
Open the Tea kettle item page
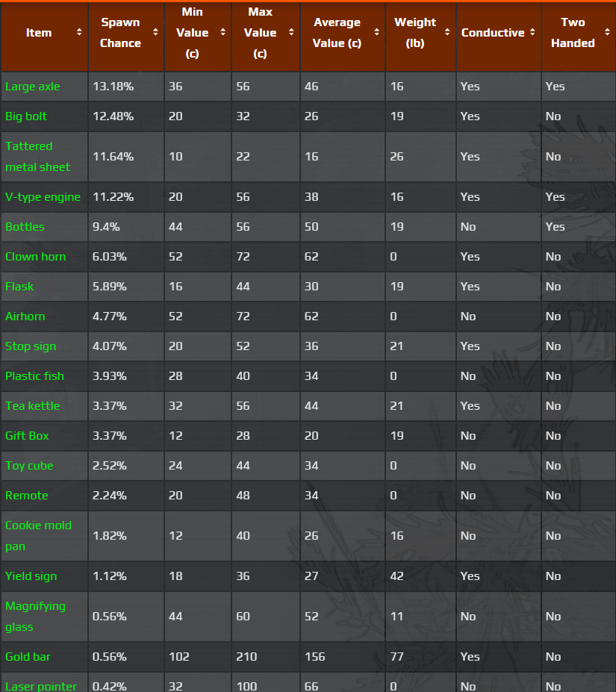pos(32,406)
